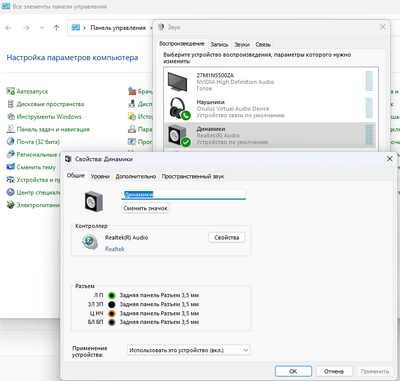Open the recent locations chevron dropdown
Screen dimensions: 400x381
[42, 28]
